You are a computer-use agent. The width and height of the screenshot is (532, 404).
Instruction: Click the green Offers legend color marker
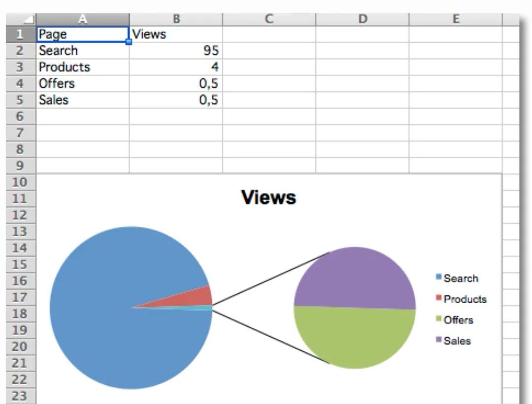(x=439, y=319)
